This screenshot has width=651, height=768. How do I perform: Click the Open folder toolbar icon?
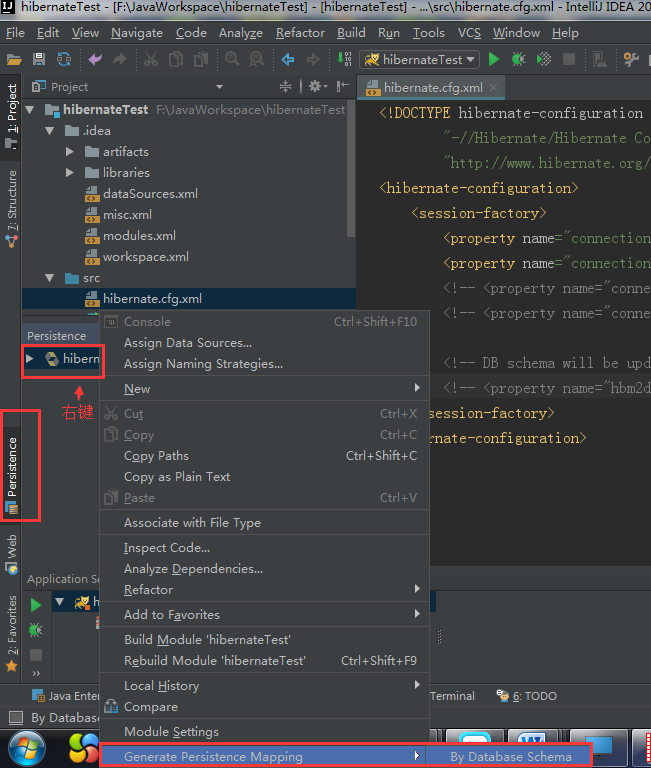pyautogui.click(x=14, y=60)
